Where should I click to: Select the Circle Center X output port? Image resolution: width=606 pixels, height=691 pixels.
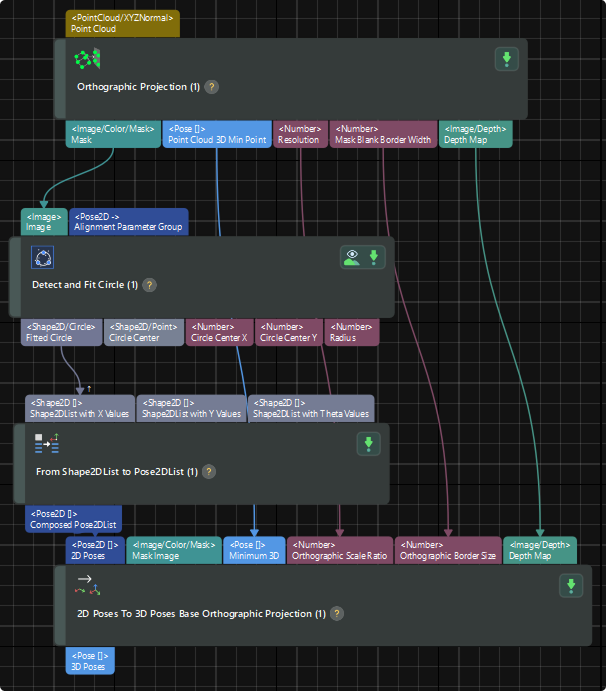(219, 332)
